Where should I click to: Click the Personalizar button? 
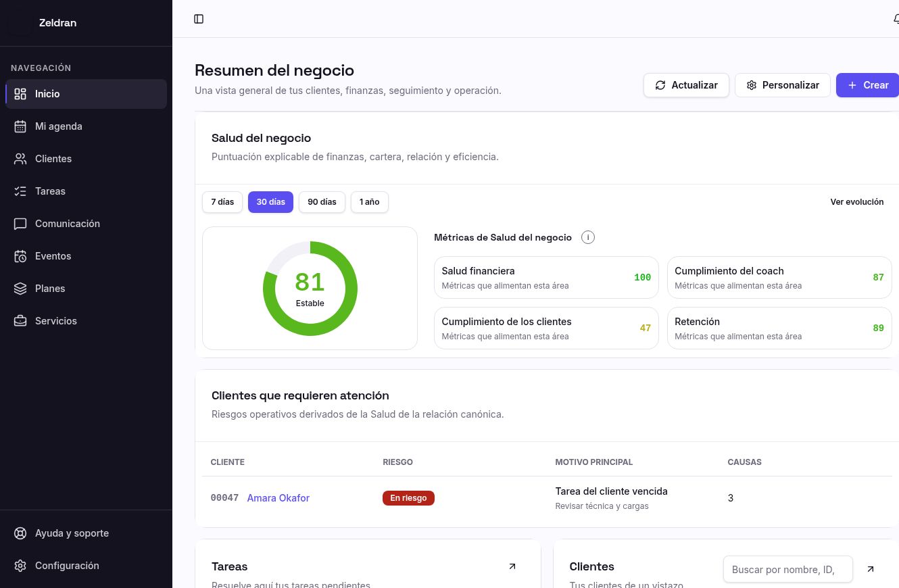tap(783, 85)
